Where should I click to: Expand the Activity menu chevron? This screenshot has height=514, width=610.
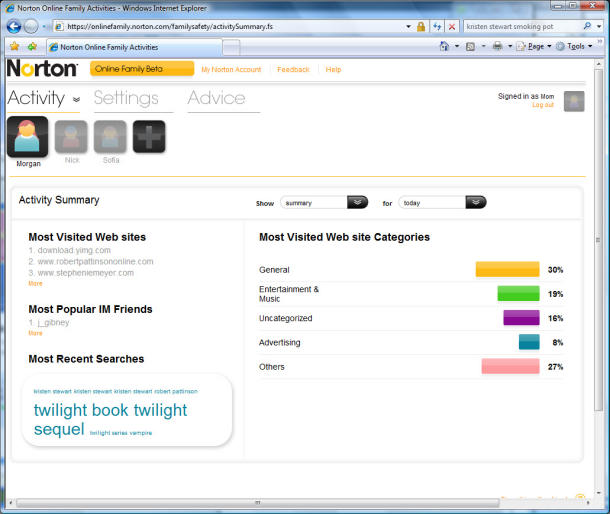[x=76, y=100]
